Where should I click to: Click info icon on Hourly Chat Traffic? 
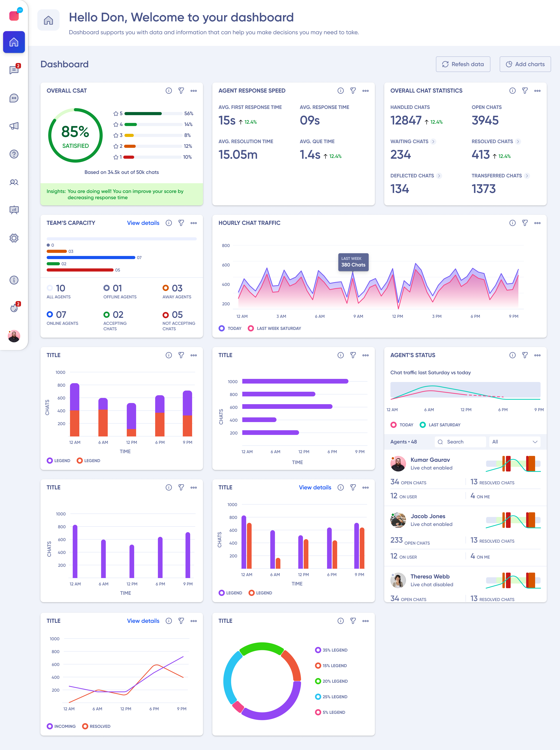[x=512, y=223]
